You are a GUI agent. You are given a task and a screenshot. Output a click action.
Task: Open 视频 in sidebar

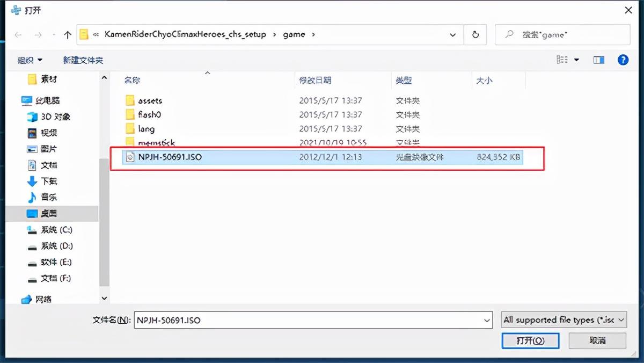pyautogui.click(x=42, y=133)
